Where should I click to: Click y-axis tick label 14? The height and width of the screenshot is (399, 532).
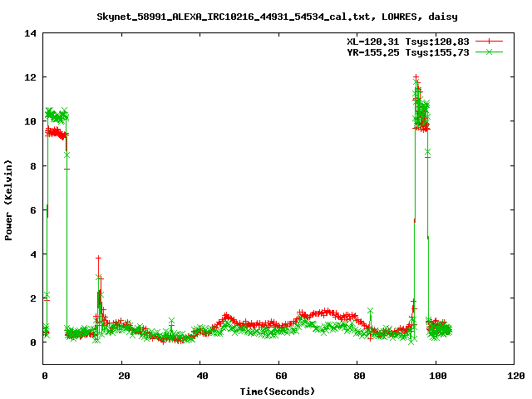pos(30,33)
